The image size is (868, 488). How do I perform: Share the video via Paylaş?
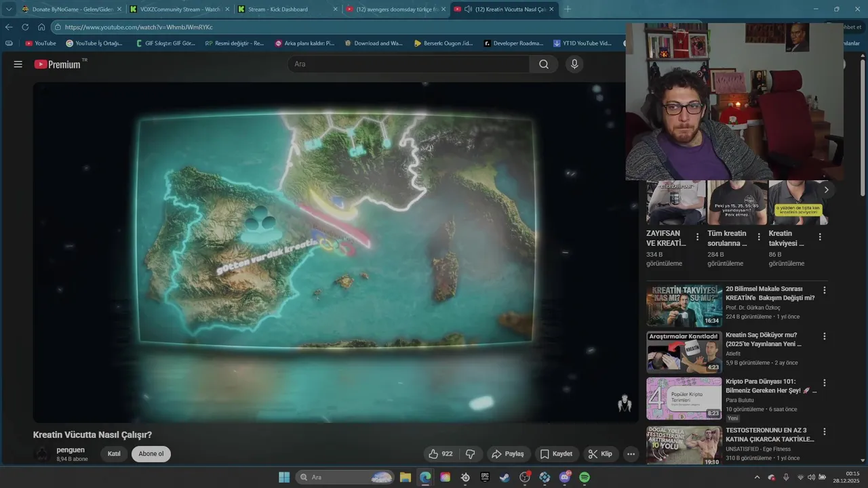508,454
